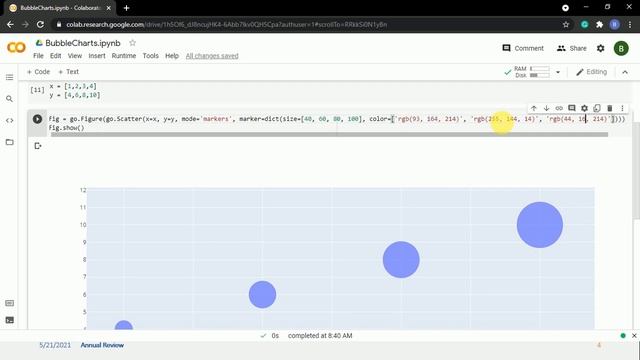This screenshot has width=640, height=360.
Task: Delete the cell with trash icon
Action: pos(609,108)
